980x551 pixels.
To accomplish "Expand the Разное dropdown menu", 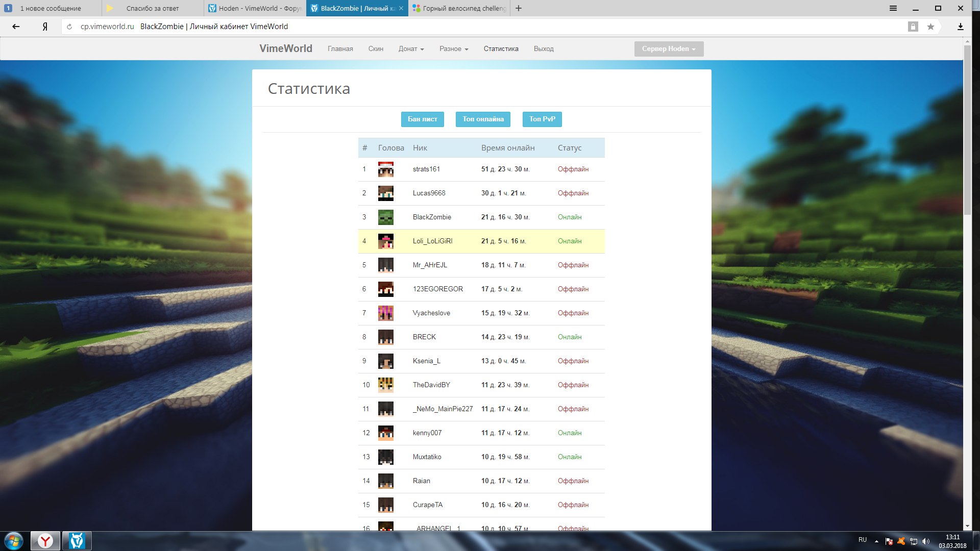I will [453, 49].
